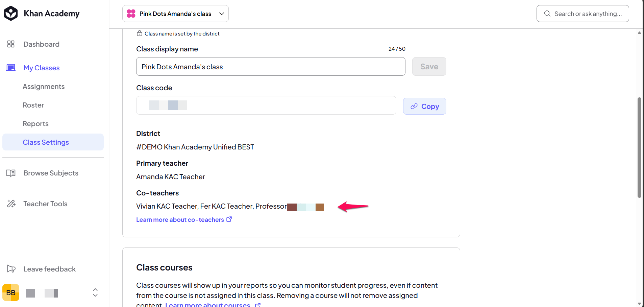
Task: Click the Save display name button
Action: [x=429, y=67]
